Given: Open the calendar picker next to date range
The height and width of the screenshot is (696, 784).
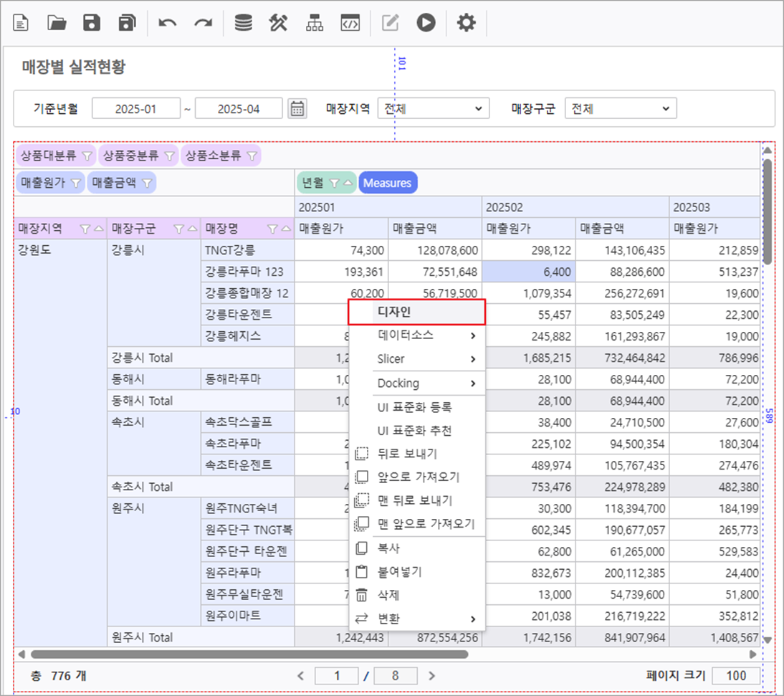Looking at the screenshot, I should coord(297,109).
